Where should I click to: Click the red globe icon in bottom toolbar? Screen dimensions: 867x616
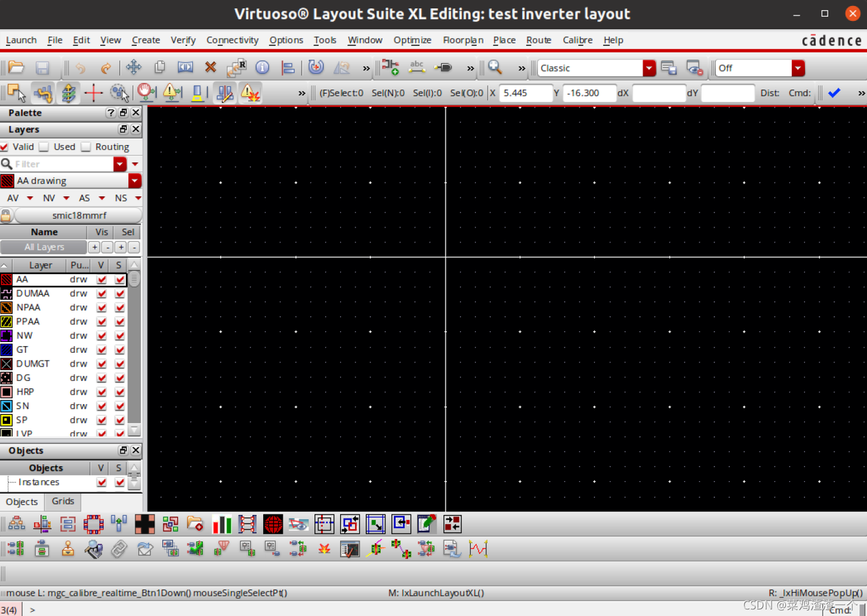point(273,524)
